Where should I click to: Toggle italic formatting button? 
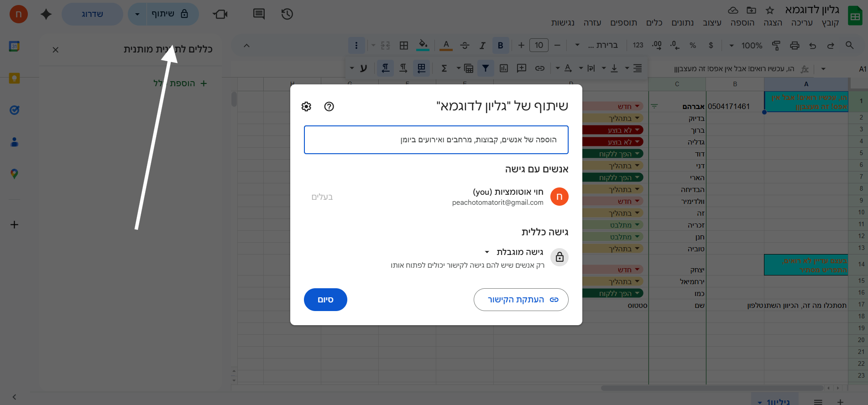pos(482,45)
